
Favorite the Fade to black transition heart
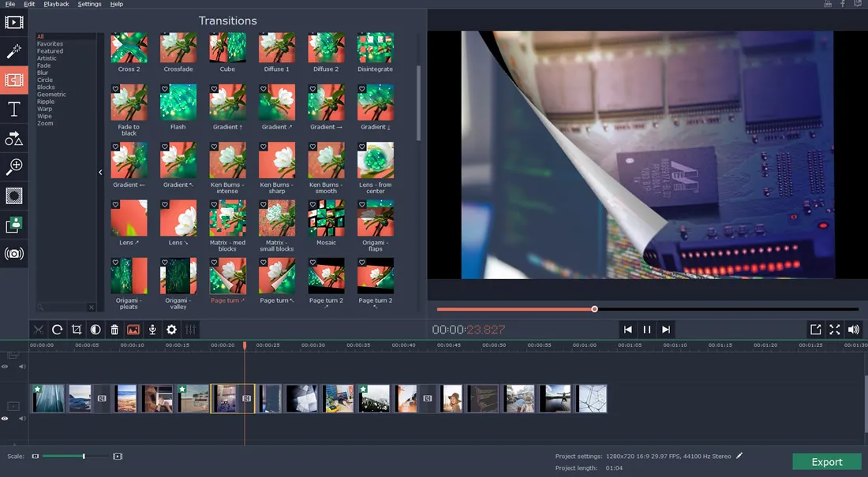click(115, 89)
